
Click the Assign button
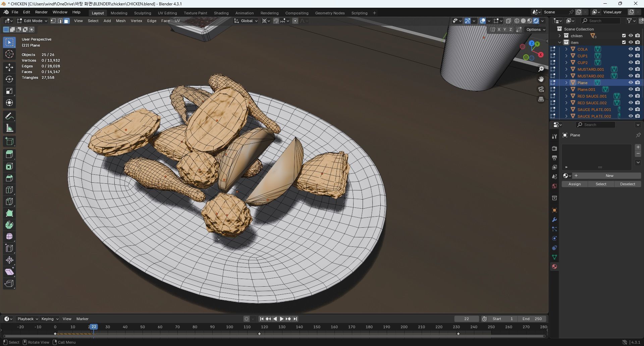point(575,184)
